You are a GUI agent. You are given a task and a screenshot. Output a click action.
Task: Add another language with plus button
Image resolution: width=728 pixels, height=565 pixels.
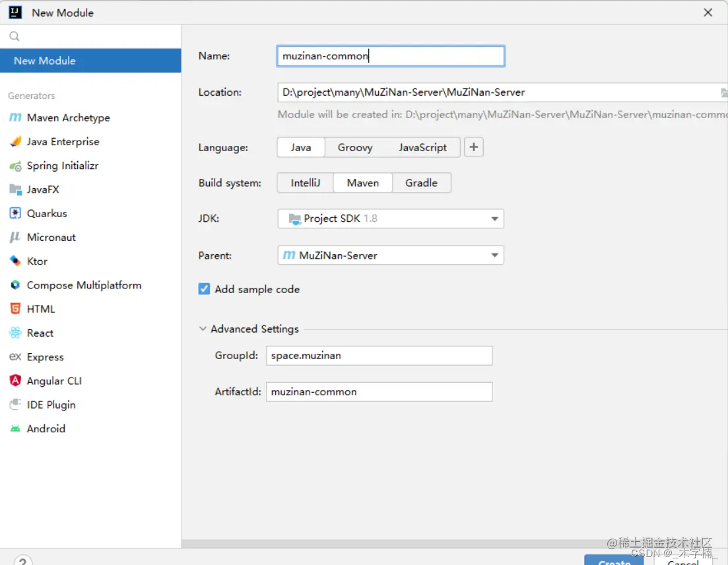(x=474, y=147)
